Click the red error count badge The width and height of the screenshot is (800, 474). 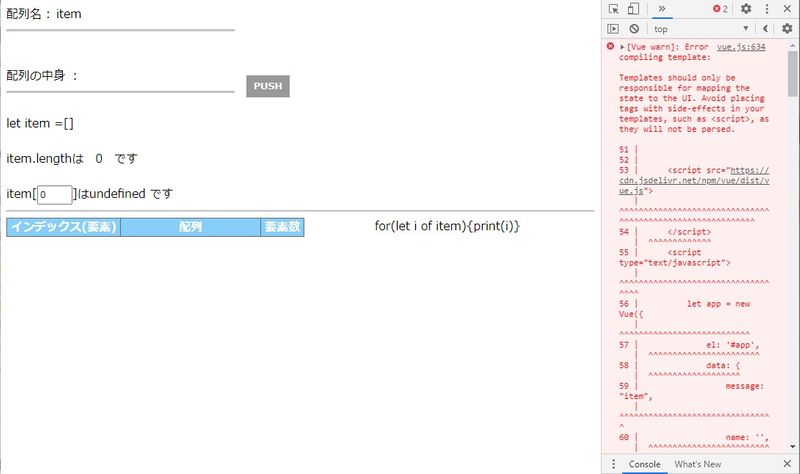pos(719,9)
